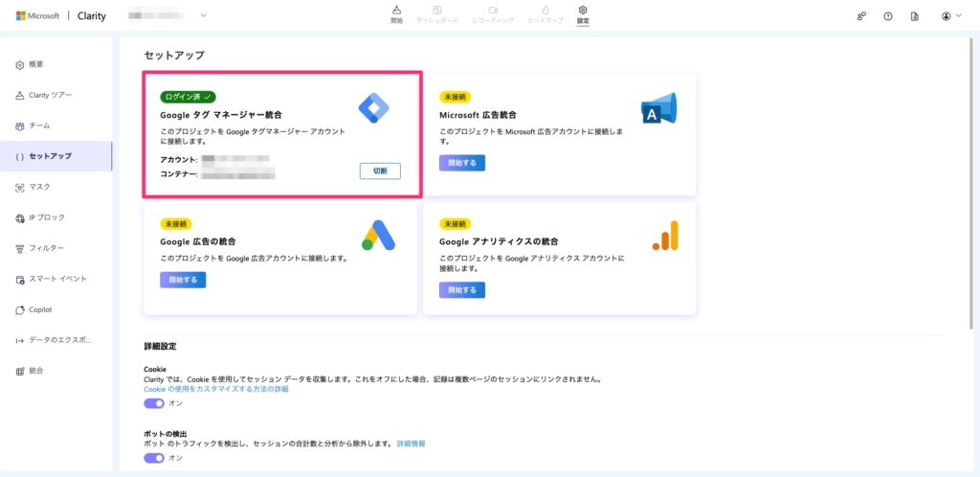Open IP ブロック in the sidebar
This screenshot has height=477, width=980.
pyautogui.click(x=46, y=217)
